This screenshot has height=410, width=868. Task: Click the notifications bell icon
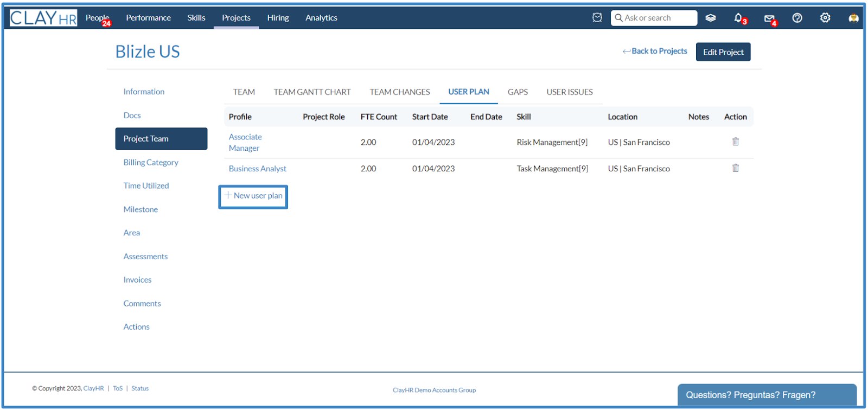click(739, 18)
